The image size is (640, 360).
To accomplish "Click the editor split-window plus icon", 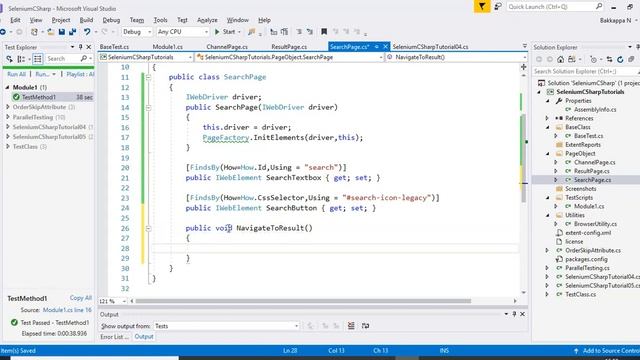I will point(524,67).
